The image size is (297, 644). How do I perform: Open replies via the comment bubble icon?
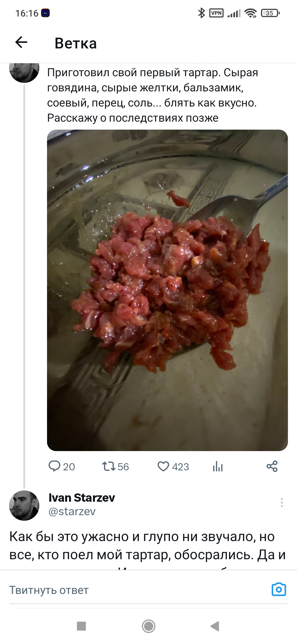click(x=54, y=466)
